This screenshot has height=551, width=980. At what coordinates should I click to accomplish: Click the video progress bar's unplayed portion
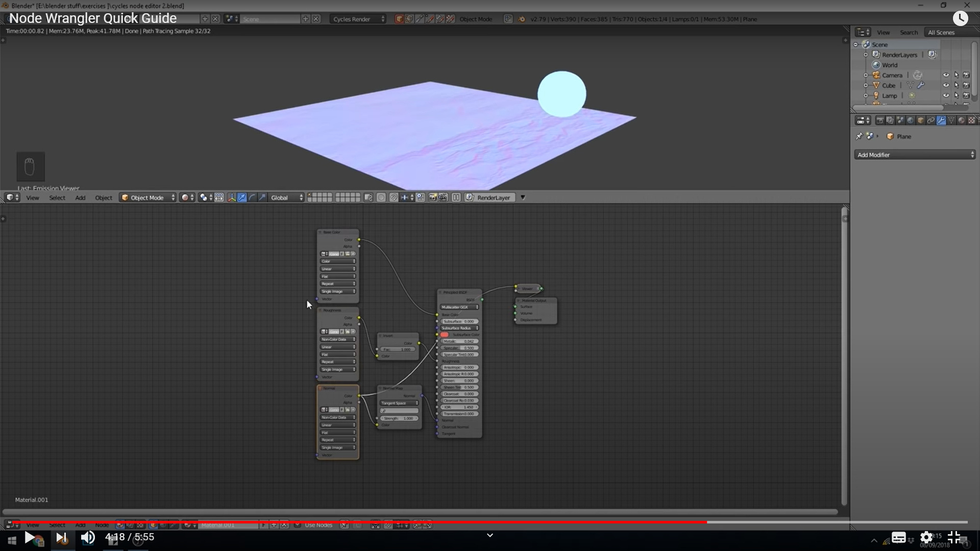click(x=837, y=522)
